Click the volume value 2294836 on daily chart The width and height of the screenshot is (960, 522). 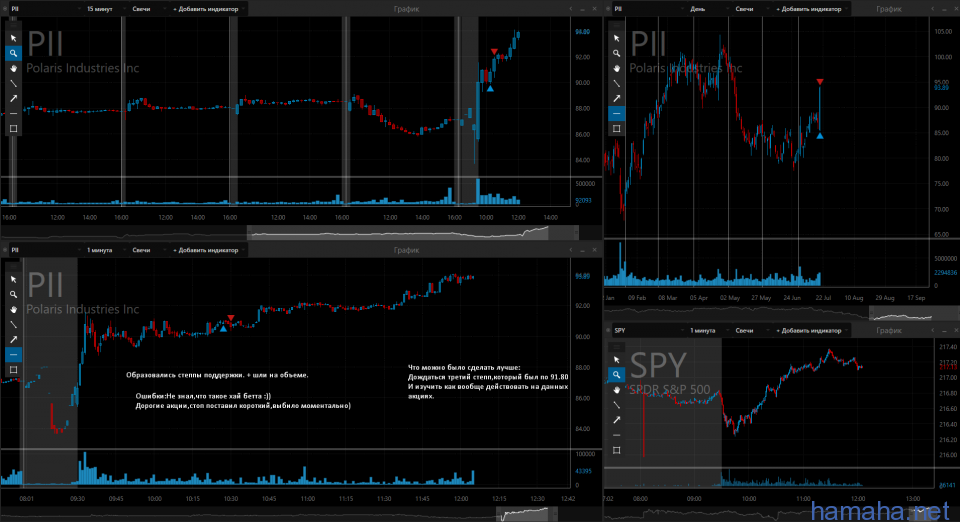tap(945, 273)
